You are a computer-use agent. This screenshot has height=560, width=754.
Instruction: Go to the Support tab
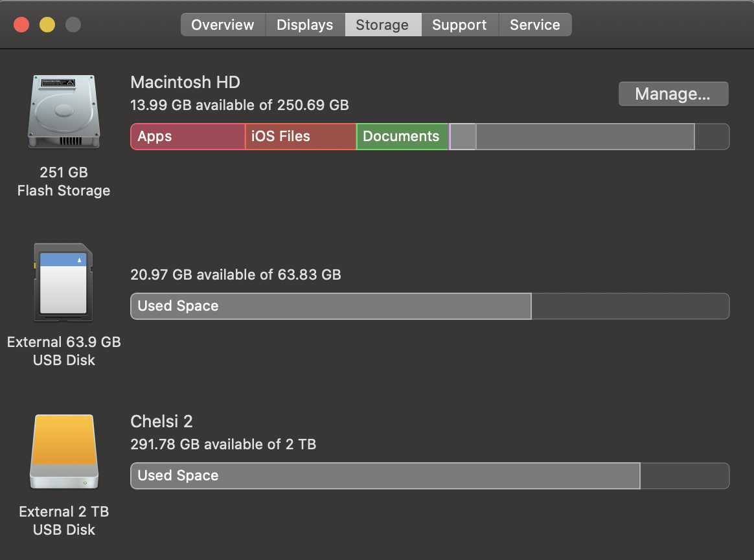(459, 25)
